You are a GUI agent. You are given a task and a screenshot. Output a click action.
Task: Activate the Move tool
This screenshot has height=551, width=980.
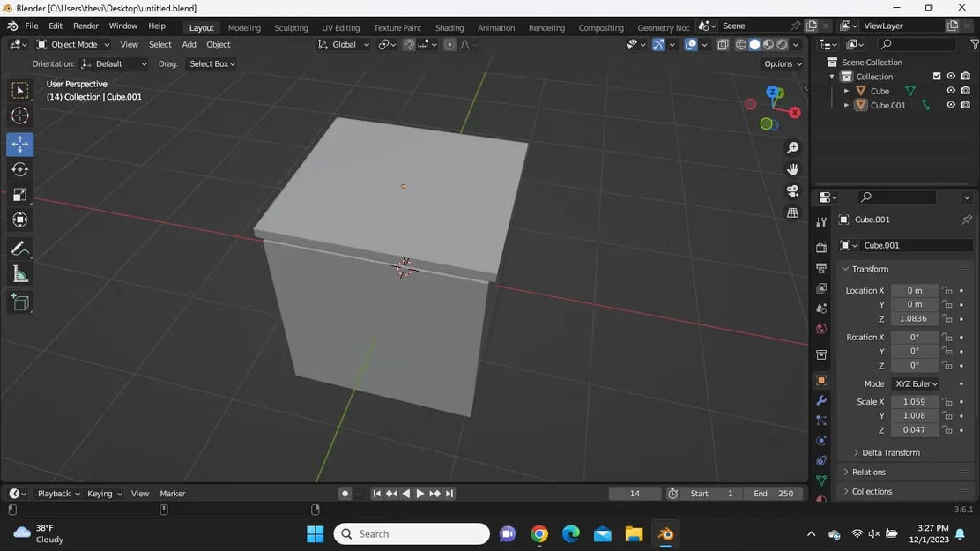[x=20, y=144]
